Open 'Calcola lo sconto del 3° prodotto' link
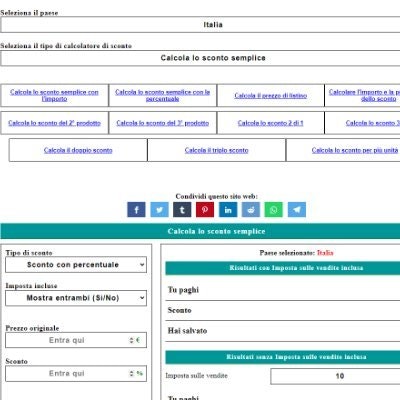 [x=163, y=123]
